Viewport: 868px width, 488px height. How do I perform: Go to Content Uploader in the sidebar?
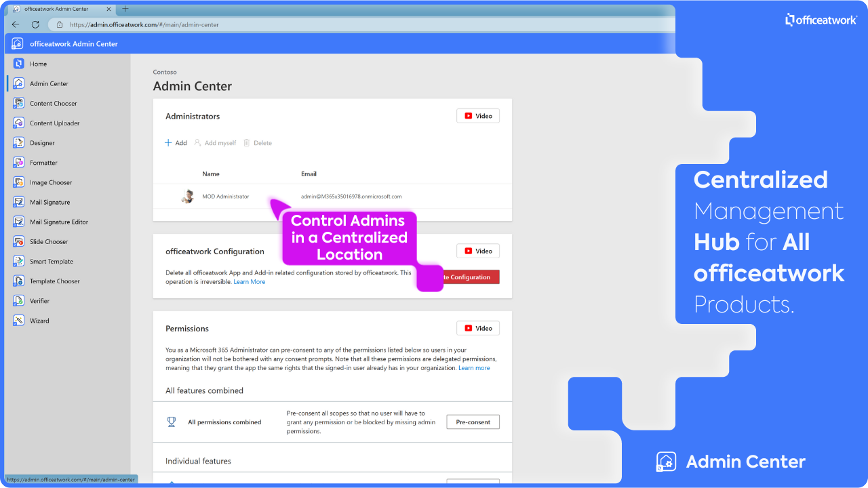tap(54, 123)
